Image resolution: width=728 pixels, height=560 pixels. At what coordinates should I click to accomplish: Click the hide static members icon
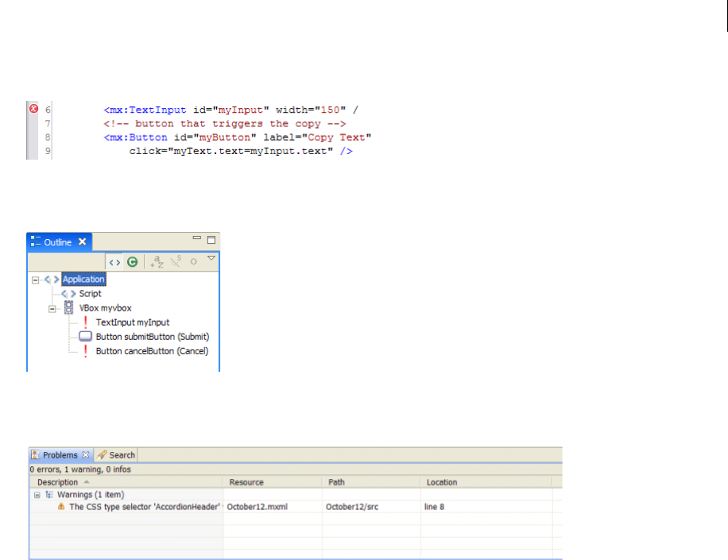click(176, 262)
